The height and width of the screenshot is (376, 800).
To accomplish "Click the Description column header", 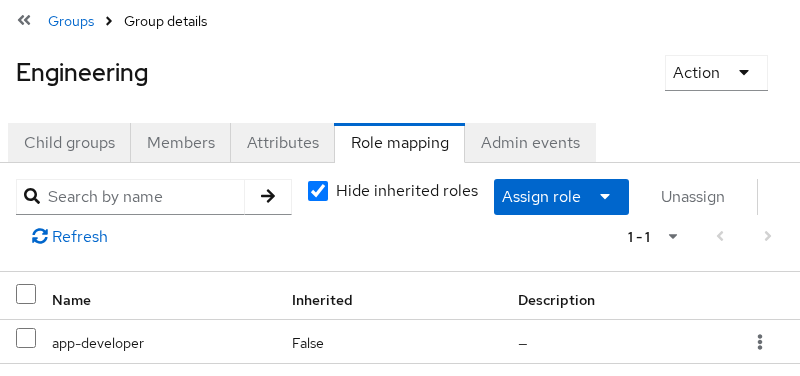I will click(x=556, y=300).
